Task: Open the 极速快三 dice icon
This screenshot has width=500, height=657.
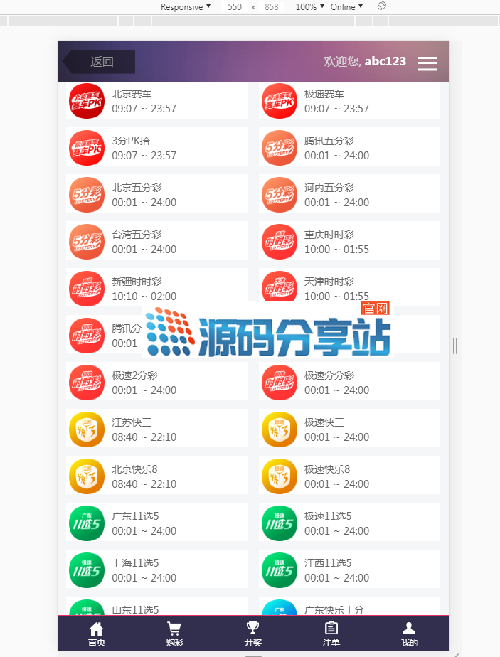Action: (x=279, y=429)
